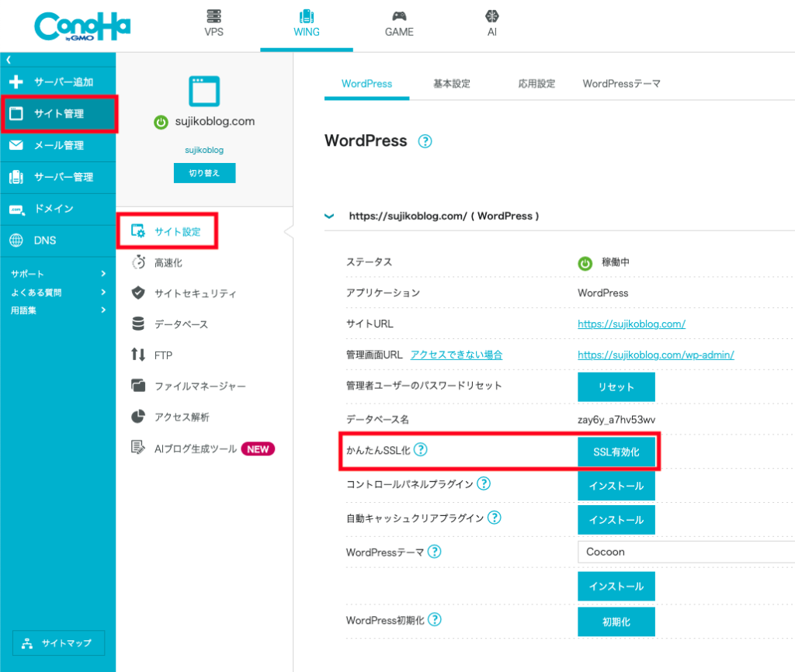Install the コントロールパネルプラグイン
Viewport: 795px width, 672px height.
tap(616, 486)
